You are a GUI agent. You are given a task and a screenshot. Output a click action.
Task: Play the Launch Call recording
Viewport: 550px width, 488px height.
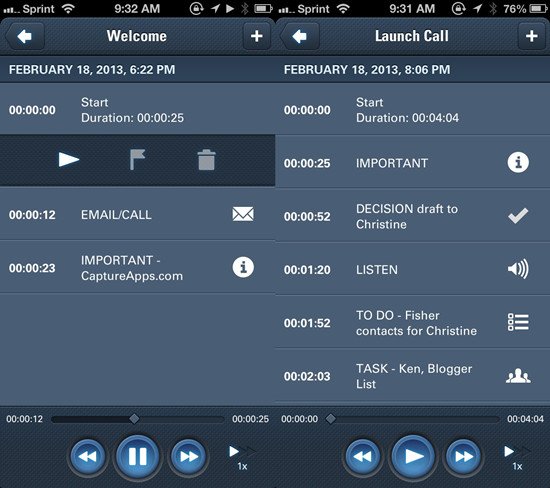[413, 456]
